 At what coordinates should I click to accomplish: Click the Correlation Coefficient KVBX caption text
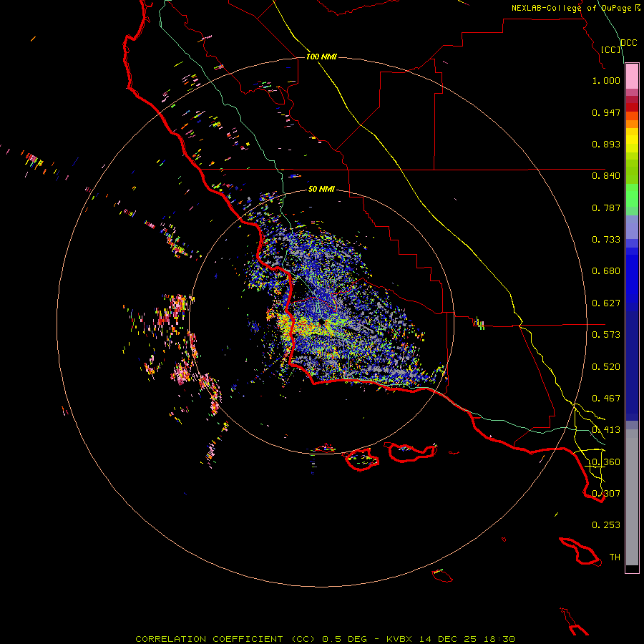click(325, 639)
